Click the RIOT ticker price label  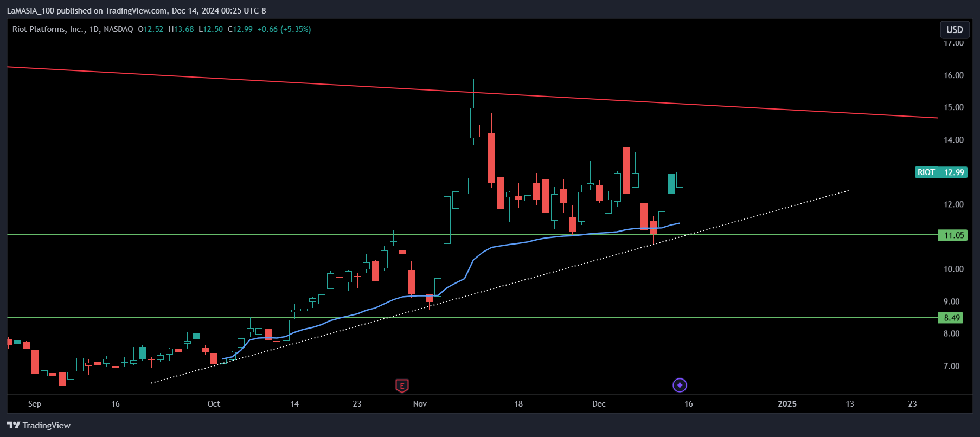pyautogui.click(x=926, y=172)
